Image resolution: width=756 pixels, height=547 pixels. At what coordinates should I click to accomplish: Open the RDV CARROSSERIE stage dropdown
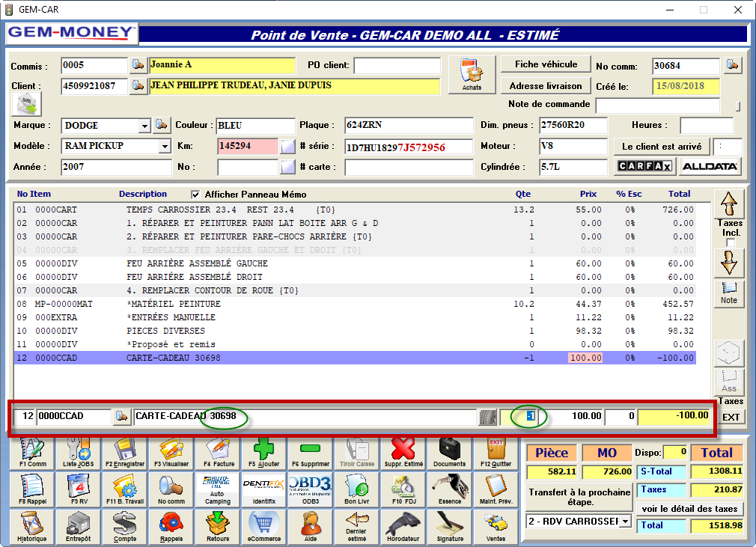click(x=625, y=521)
